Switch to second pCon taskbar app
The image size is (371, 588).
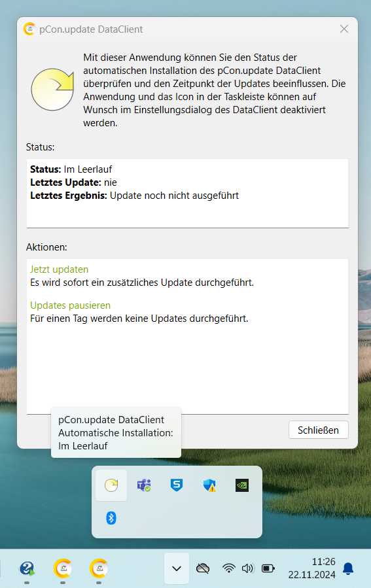pos(99,568)
